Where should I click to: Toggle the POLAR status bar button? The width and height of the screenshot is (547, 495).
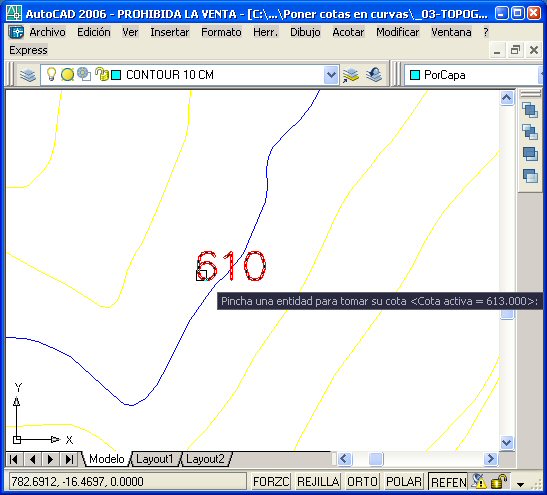point(404,482)
